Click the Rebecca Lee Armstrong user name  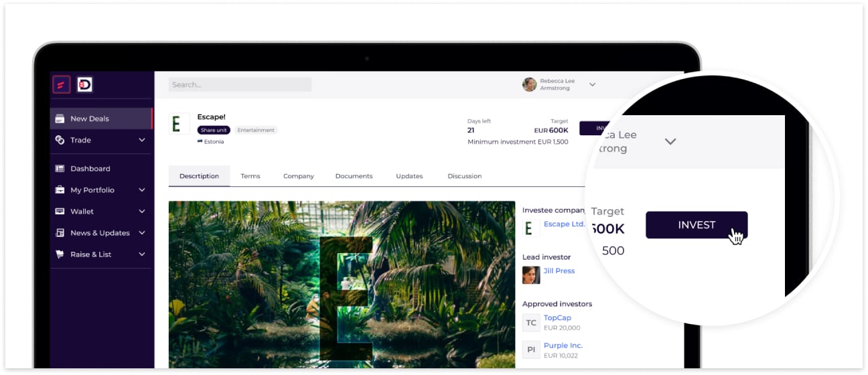[557, 84]
